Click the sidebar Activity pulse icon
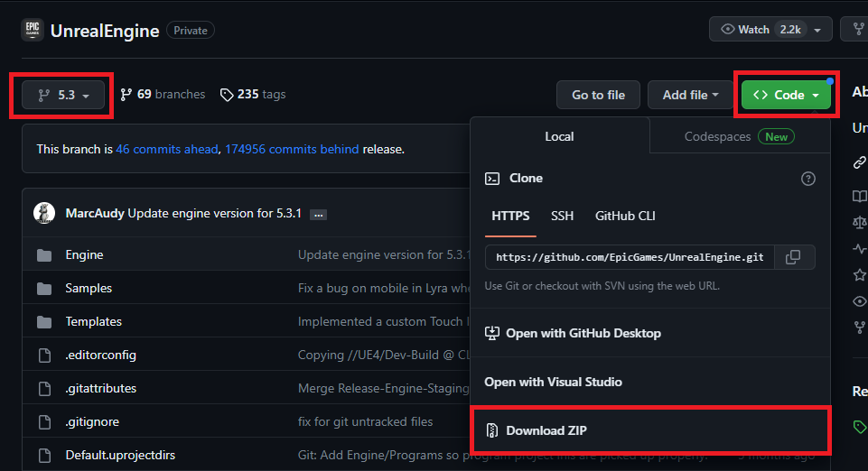 tap(859, 249)
